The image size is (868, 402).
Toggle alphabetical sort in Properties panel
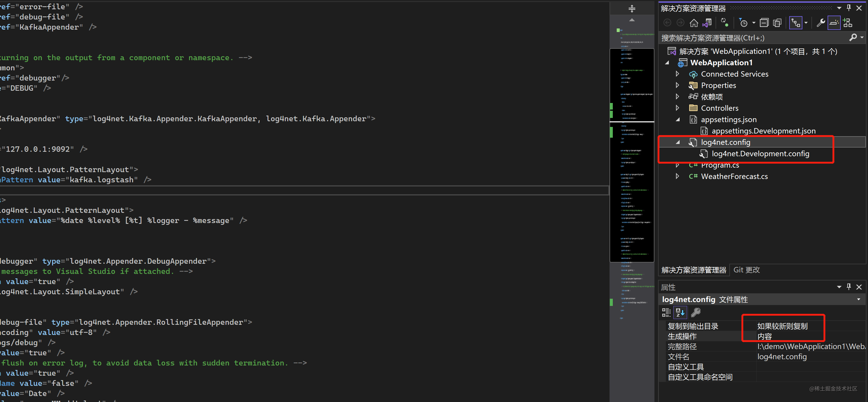point(680,313)
